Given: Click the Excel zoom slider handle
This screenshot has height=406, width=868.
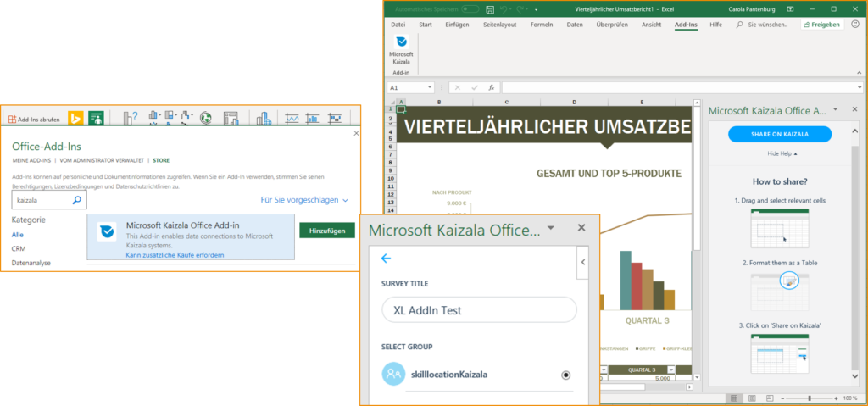Looking at the screenshot, I should (x=810, y=398).
